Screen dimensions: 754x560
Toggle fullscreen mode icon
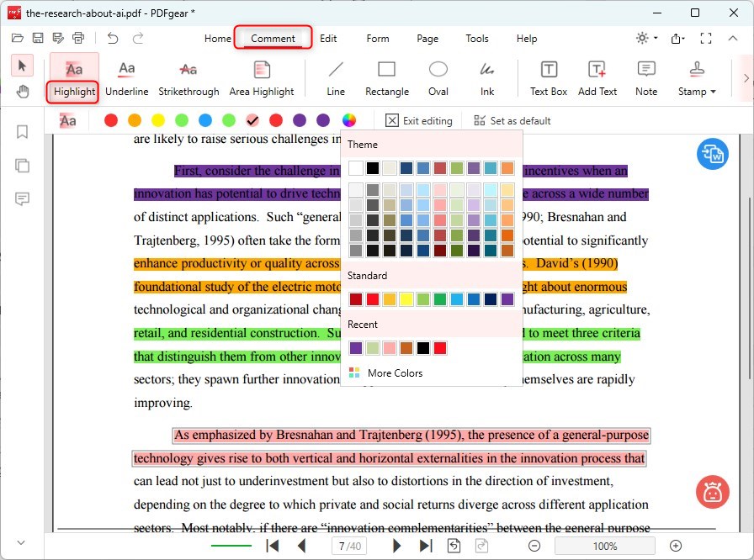[x=706, y=39]
